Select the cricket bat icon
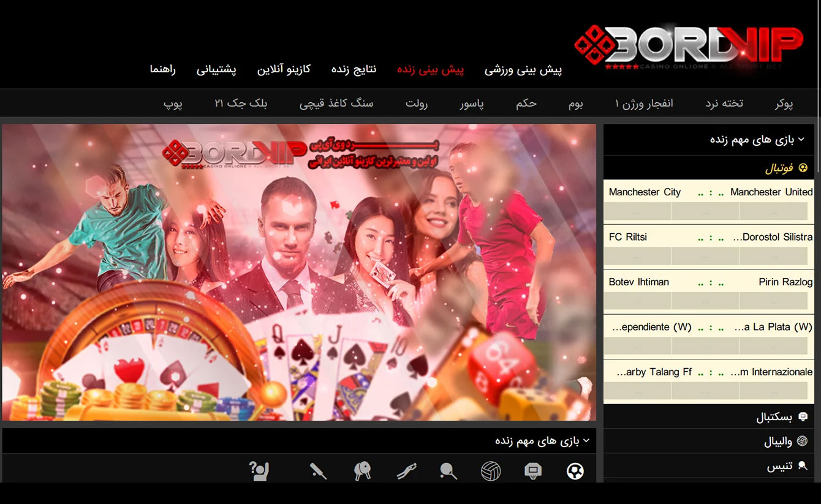 pyautogui.click(x=318, y=471)
